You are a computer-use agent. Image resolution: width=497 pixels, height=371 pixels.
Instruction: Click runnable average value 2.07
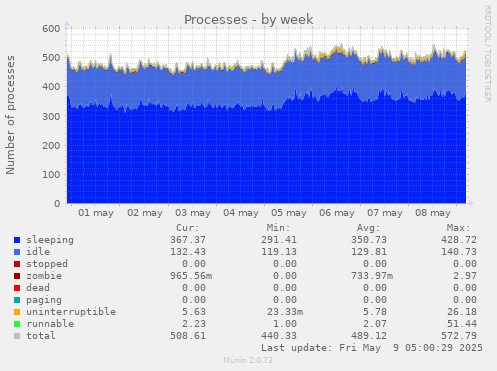[375, 324]
